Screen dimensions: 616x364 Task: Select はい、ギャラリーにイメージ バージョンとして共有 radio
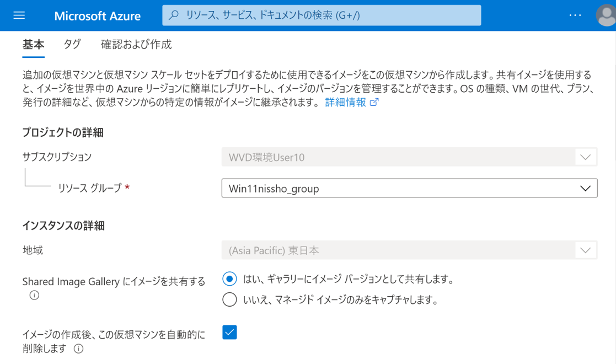pos(229,279)
